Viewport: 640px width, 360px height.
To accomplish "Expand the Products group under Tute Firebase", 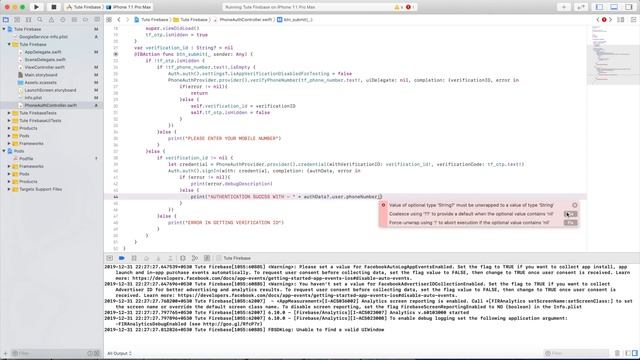I will tap(9, 128).
